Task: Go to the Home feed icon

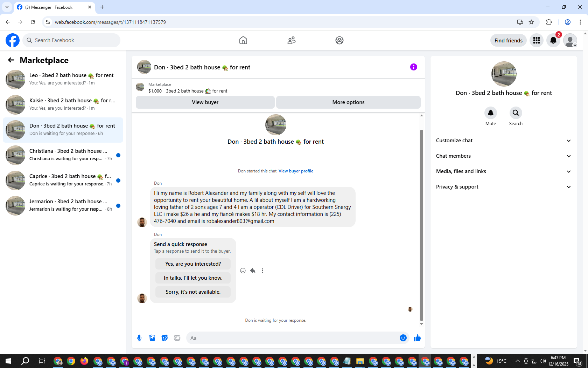Action: click(243, 40)
